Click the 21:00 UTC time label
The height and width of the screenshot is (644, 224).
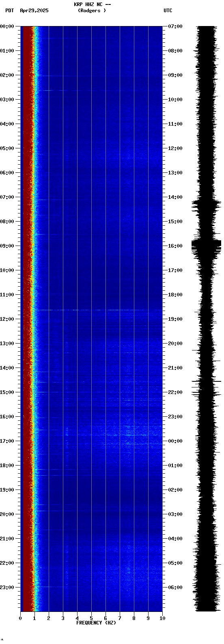click(175, 368)
